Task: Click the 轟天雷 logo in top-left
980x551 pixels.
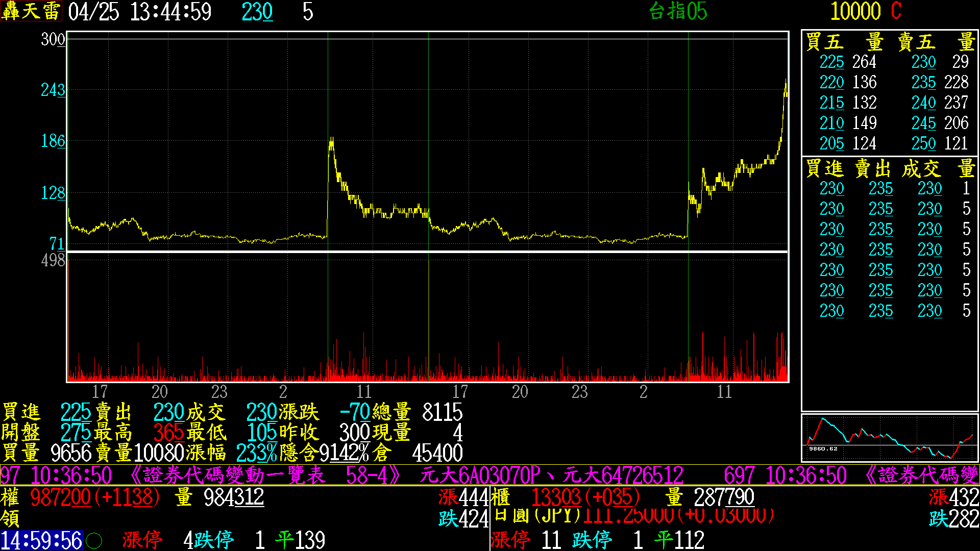Action: pos(31,11)
